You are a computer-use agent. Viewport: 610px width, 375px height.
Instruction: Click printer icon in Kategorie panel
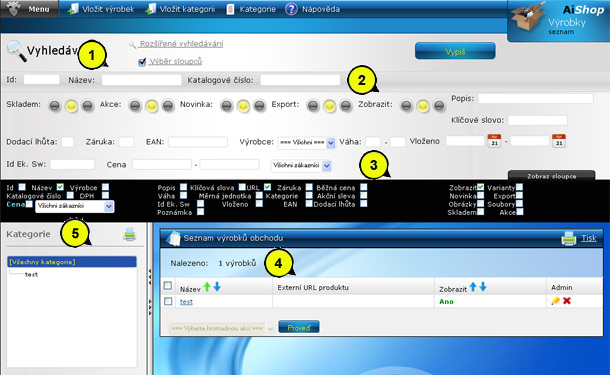(130, 234)
